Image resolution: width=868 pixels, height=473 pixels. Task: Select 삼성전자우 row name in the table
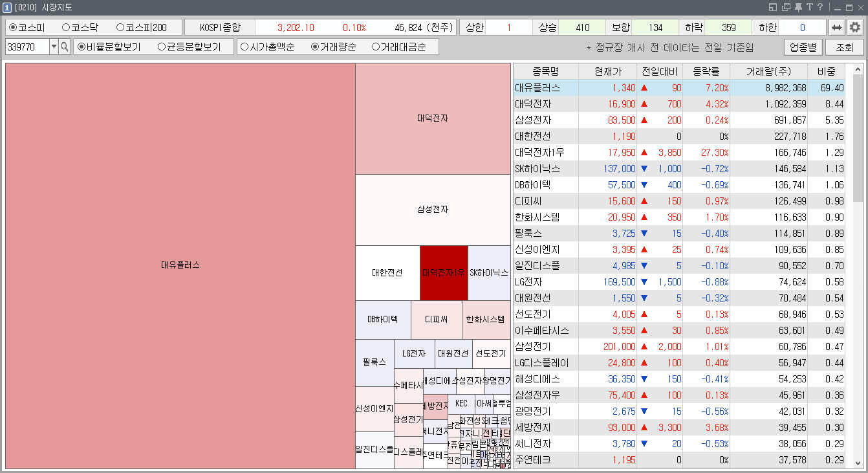tap(537, 395)
